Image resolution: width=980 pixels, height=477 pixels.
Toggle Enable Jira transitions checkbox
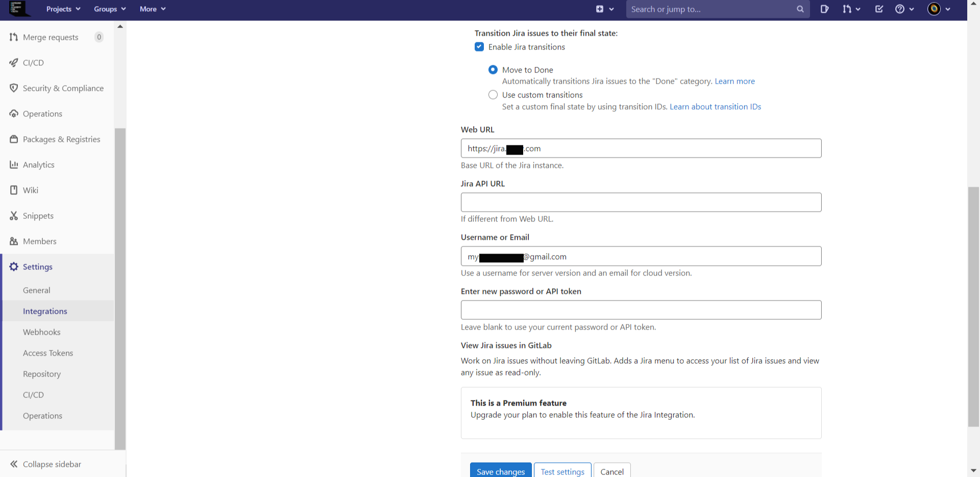(479, 47)
